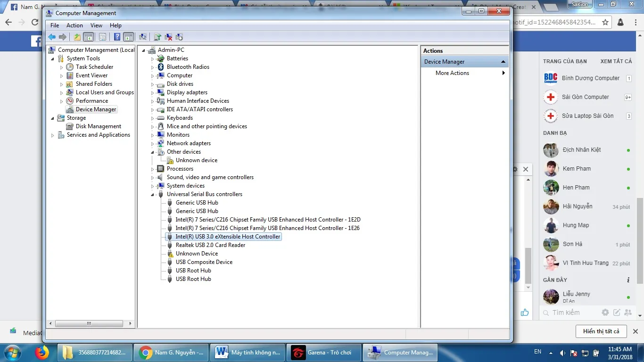Expand the Network adapters category
Image resolution: width=644 pixels, height=362 pixels.
coord(153,143)
